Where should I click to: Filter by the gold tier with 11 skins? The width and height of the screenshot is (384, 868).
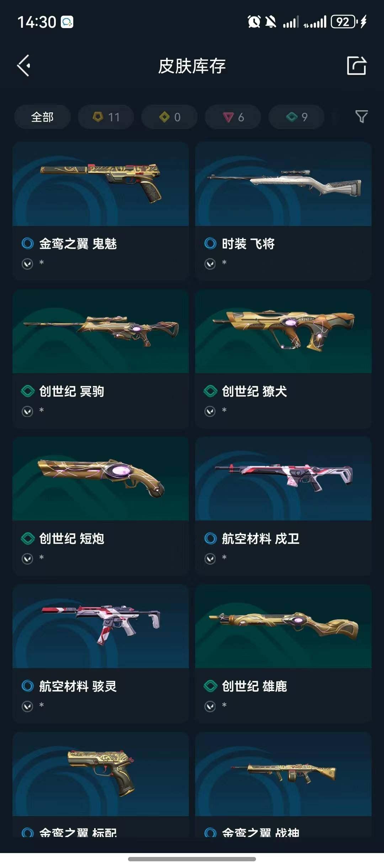106,117
